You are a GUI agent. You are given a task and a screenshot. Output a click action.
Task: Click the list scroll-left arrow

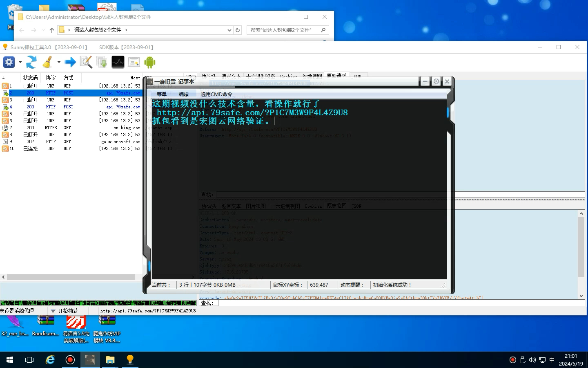pyautogui.click(x=4, y=277)
